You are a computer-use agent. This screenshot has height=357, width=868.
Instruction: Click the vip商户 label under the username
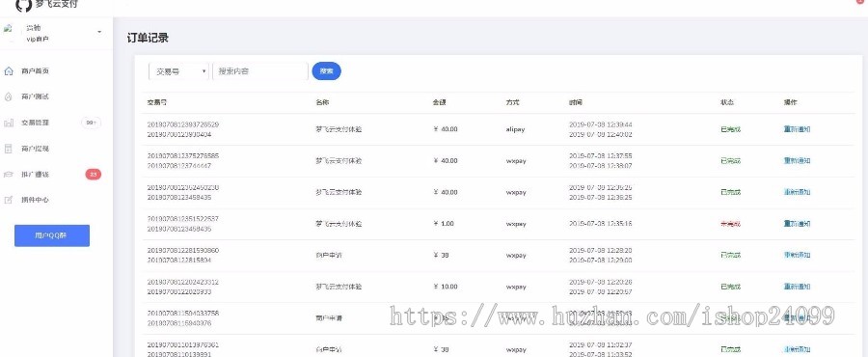(x=38, y=39)
